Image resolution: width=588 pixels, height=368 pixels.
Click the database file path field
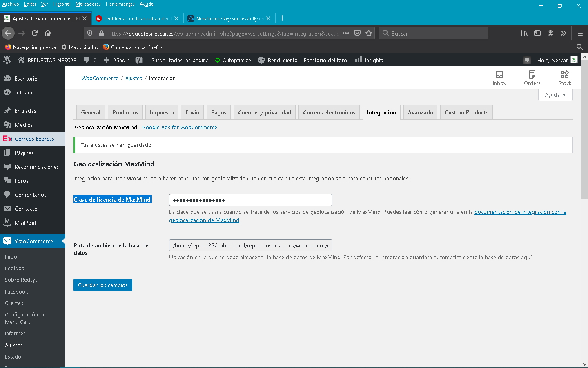point(251,245)
